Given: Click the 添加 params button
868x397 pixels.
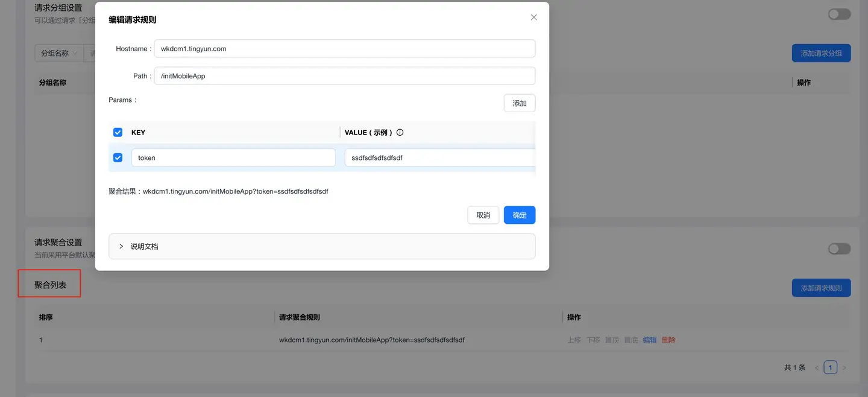Looking at the screenshot, I should point(519,103).
